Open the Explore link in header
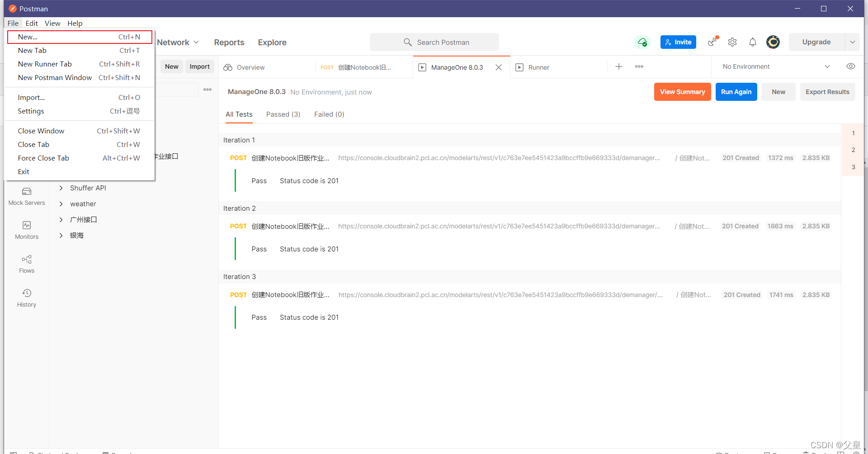This screenshot has height=454, width=868. [x=272, y=43]
